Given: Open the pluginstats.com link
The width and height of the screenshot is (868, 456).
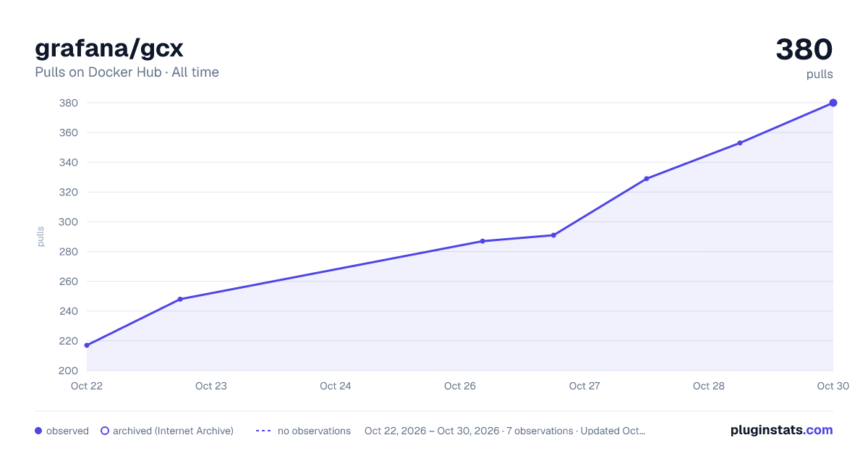Looking at the screenshot, I should (781, 430).
